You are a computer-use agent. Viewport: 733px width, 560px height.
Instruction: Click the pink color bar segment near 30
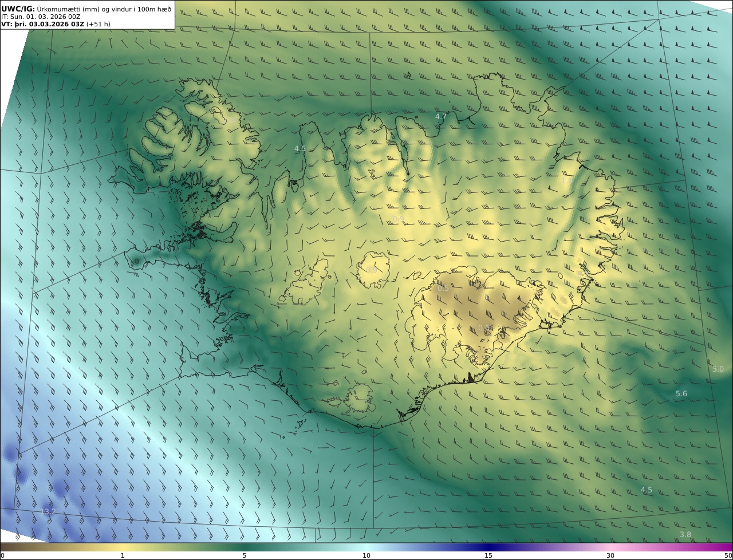(x=610, y=547)
